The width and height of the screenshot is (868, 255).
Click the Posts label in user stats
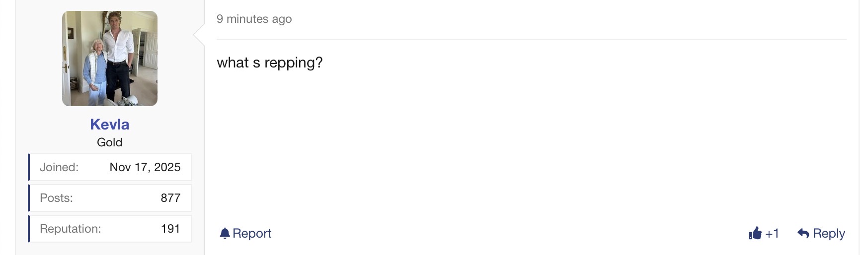tap(56, 198)
